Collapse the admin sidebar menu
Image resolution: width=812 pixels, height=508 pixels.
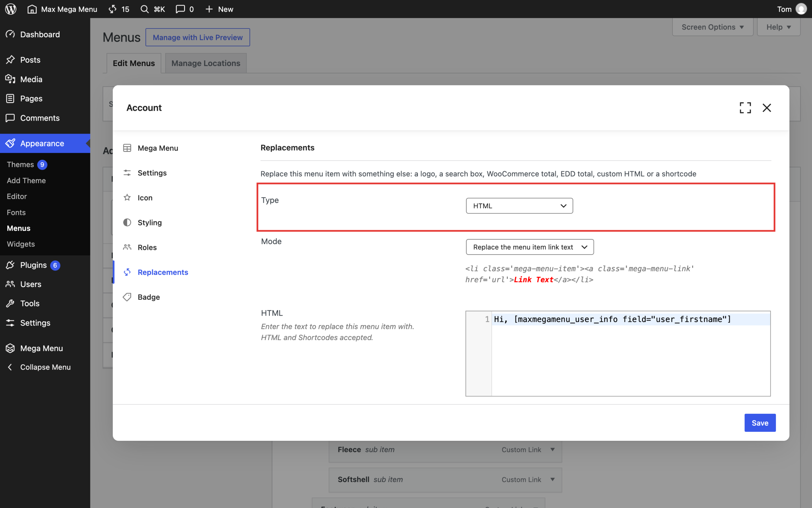(45, 367)
